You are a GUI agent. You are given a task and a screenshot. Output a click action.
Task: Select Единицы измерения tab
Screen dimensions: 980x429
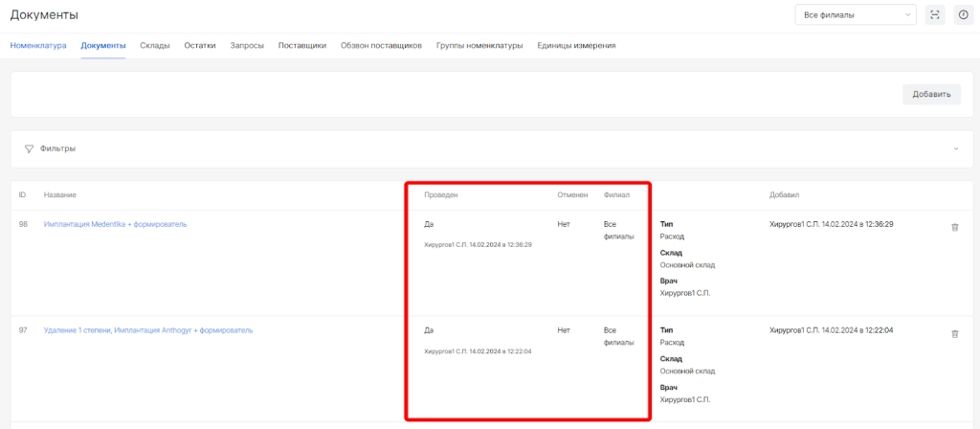coord(576,45)
